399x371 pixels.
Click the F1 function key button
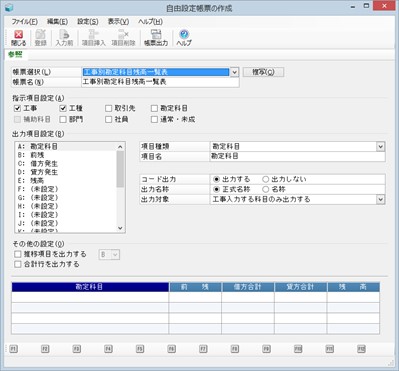pyautogui.click(x=13, y=349)
